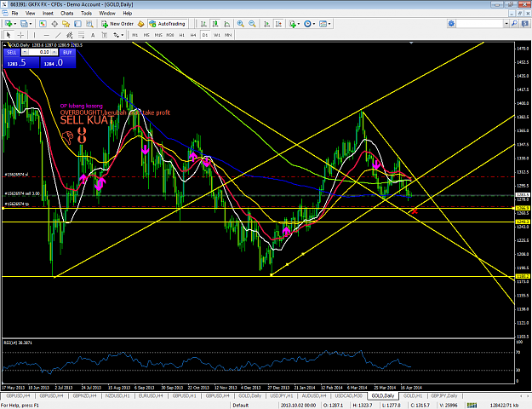
Task: Open the Charts menu
Action: click(67, 14)
